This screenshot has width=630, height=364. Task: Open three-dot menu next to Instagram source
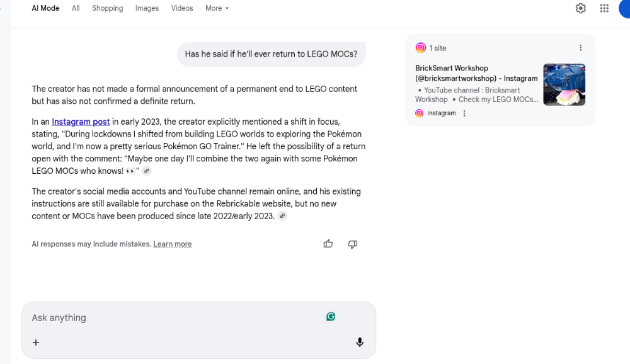pyautogui.click(x=464, y=113)
